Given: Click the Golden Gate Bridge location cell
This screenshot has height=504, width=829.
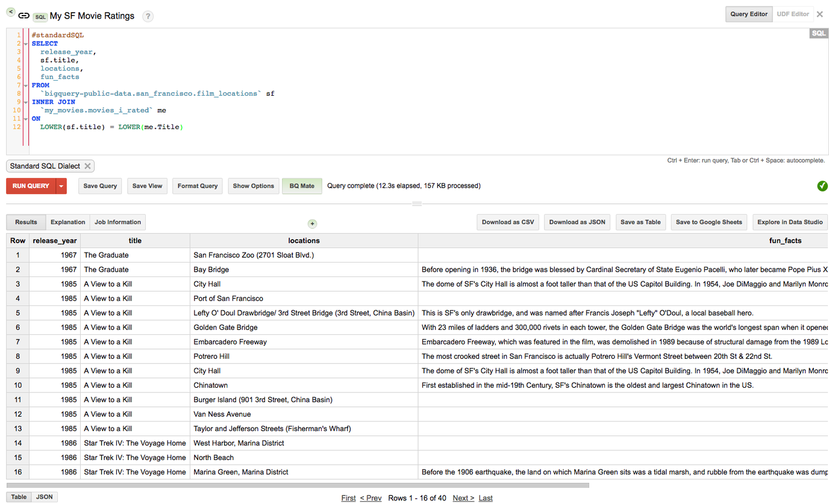Looking at the screenshot, I should pos(304,328).
